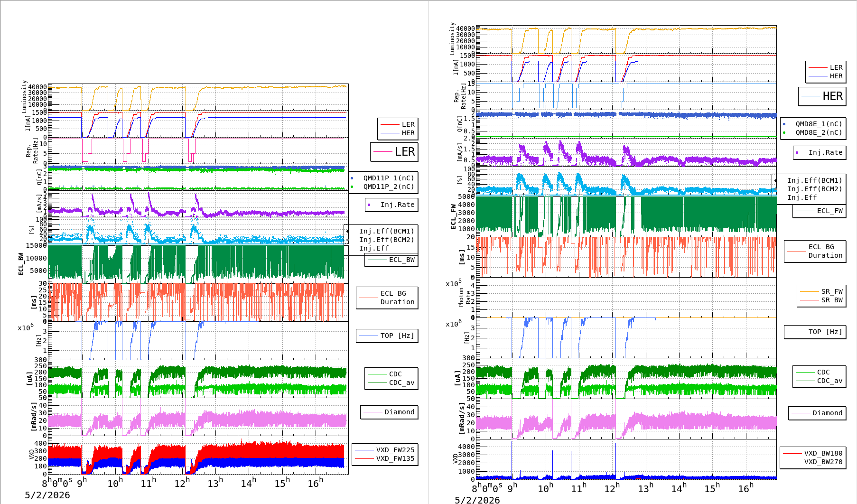The image size is (857, 504).
Task: Click the Luminosity axis title in the HER plot
Action: (x=453, y=38)
